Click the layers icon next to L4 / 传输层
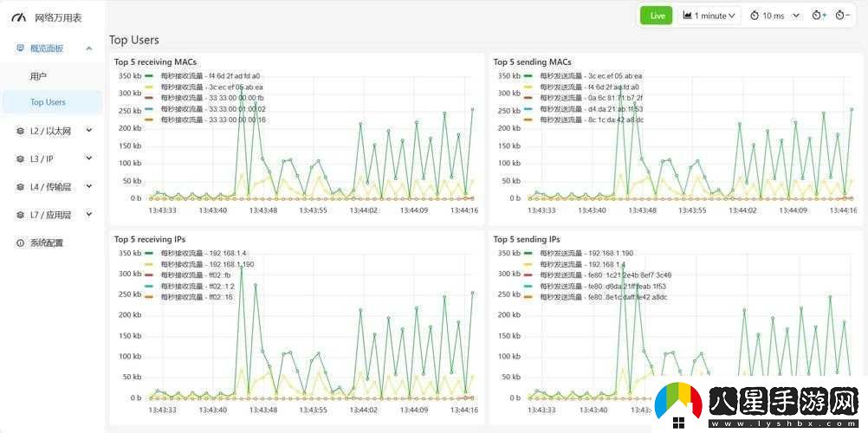 click(x=21, y=186)
